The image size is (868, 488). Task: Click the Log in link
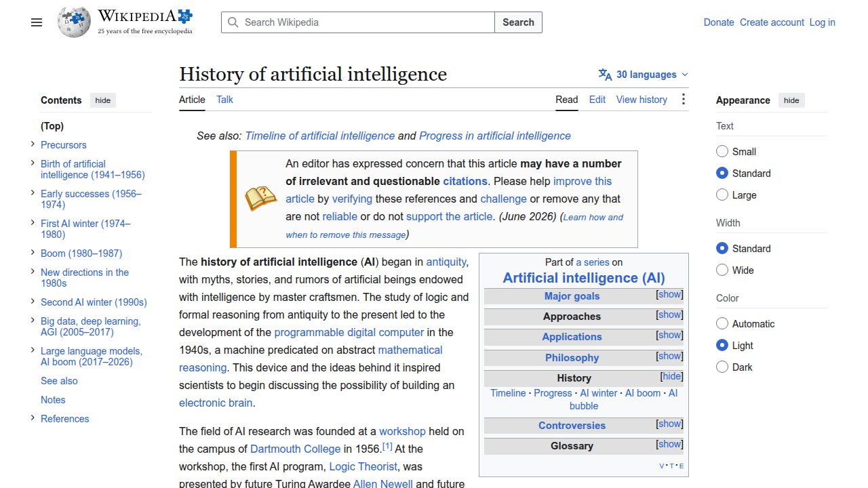click(x=823, y=22)
